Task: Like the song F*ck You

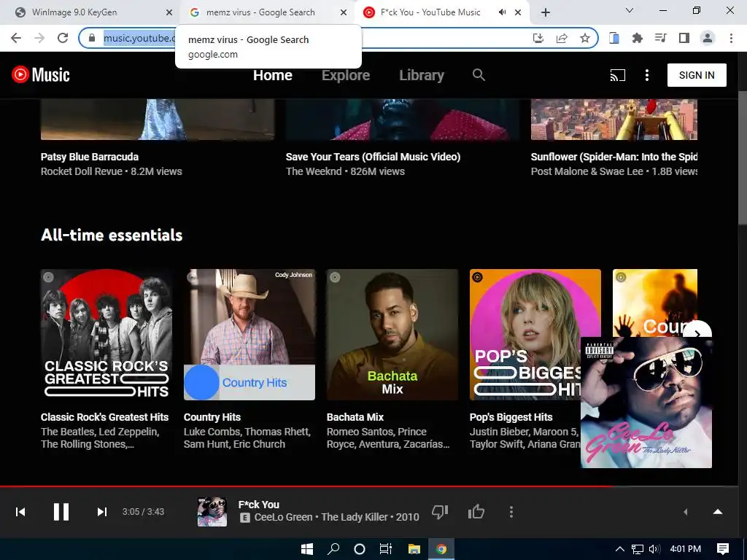Action: [476, 512]
